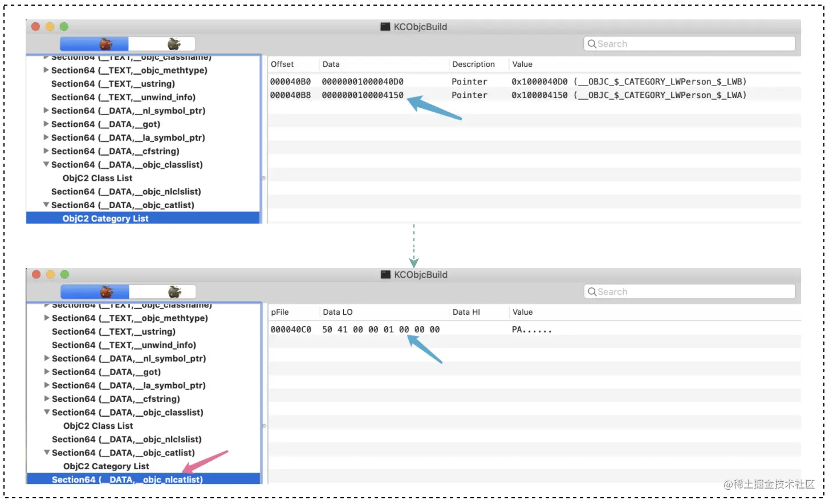The height and width of the screenshot is (504, 829).
Task: Select the row at offset 000040B0
Action: click(x=534, y=82)
